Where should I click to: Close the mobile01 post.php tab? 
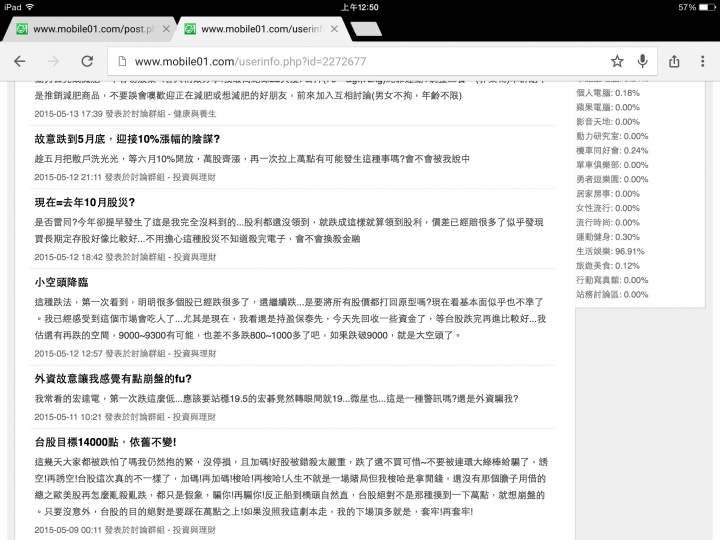coord(166,29)
